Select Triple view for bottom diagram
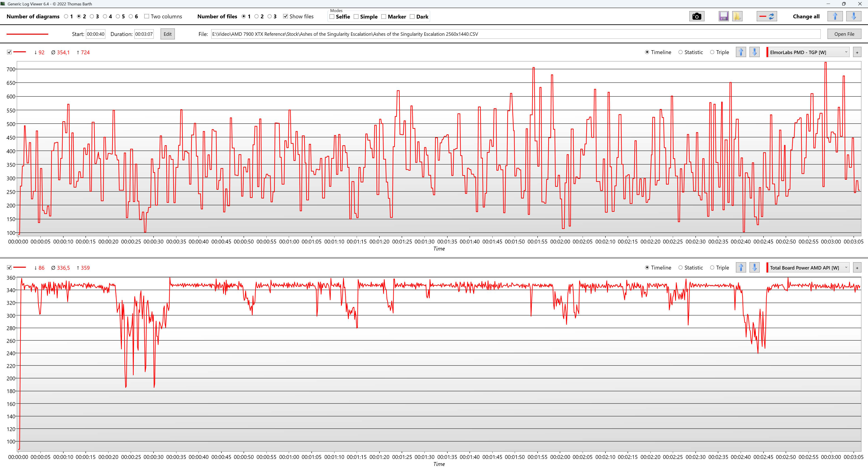This screenshot has height=470, width=868. point(712,268)
